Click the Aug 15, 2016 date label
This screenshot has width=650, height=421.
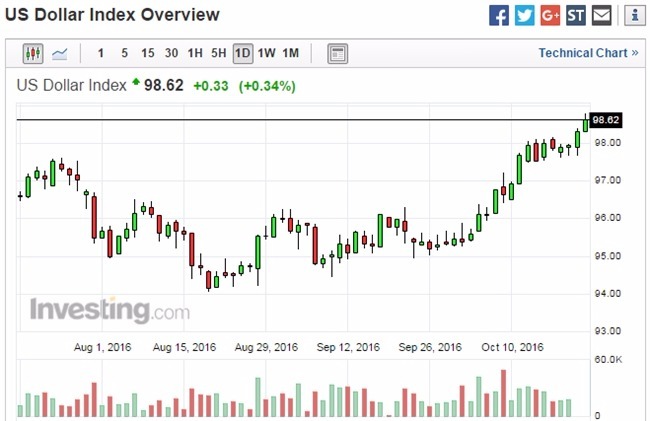click(184, 347)
